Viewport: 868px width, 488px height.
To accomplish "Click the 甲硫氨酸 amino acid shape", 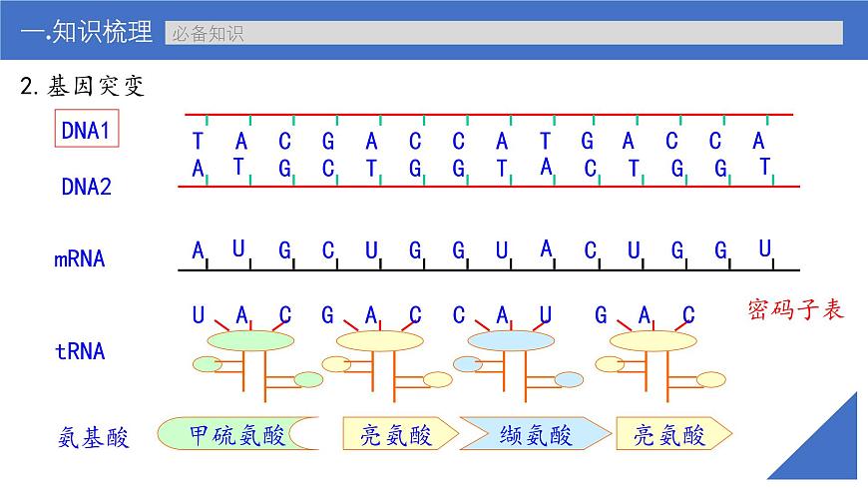I will pyautogui.click(x=238, y=434).
